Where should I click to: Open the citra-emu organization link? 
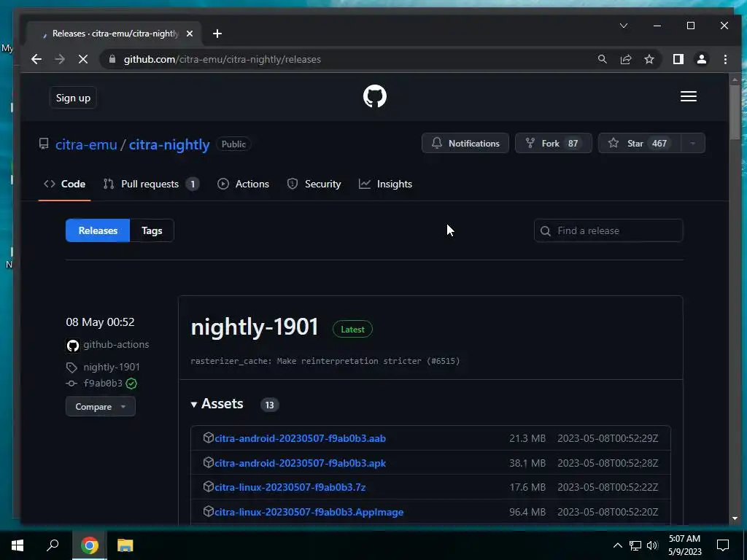[86, 144]
